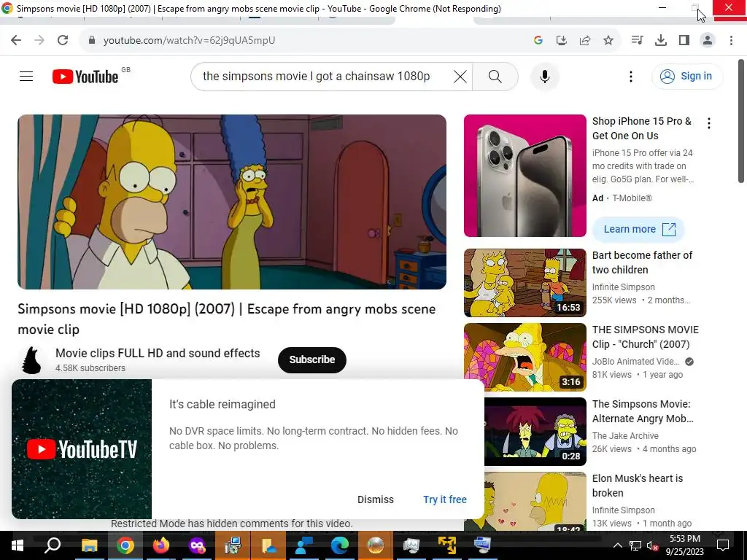Click the search magnifier button
This screenshot has height=560, width=747.
(495, 76)
